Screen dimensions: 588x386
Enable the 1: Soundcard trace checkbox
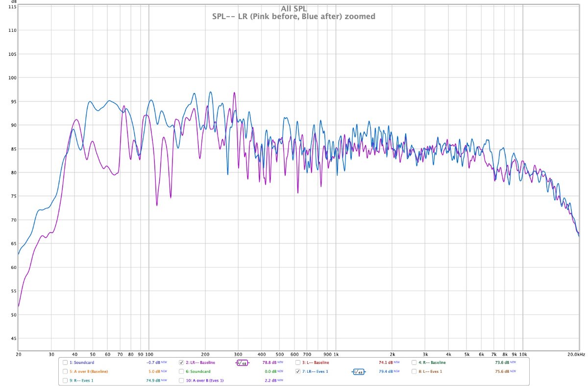tap(65, 363)
